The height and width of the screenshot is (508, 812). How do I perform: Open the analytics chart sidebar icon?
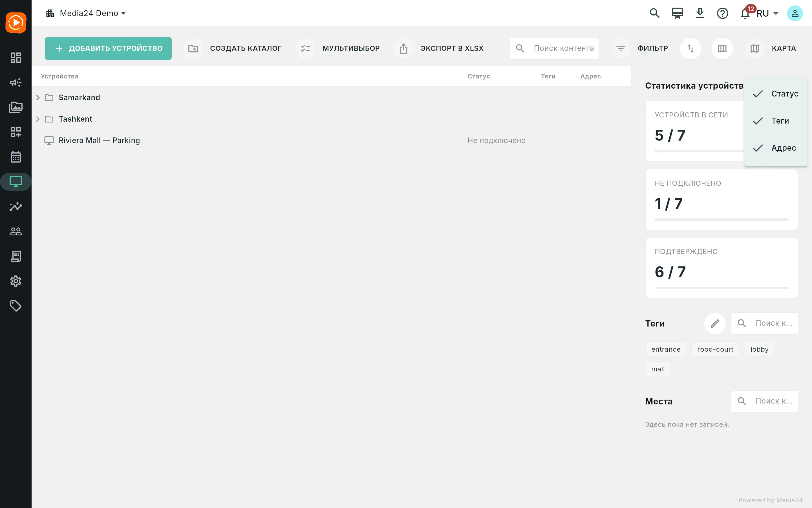[16, 206]
